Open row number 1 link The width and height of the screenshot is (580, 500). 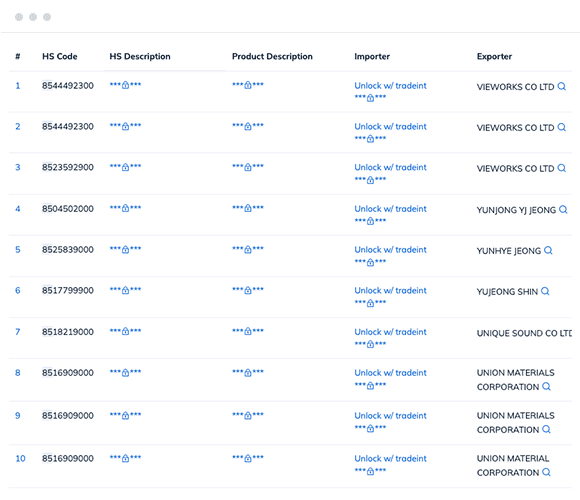17,86
